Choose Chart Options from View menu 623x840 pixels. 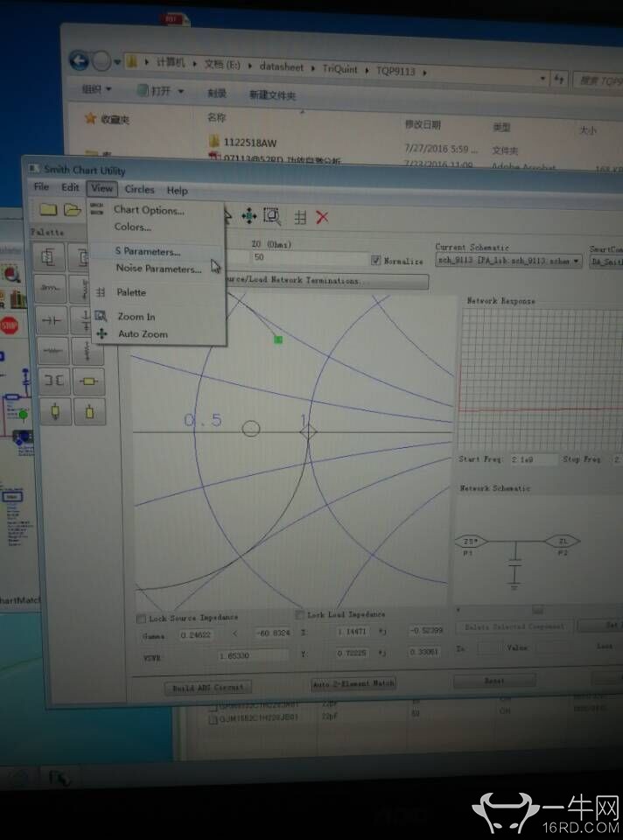pos(149,210)
